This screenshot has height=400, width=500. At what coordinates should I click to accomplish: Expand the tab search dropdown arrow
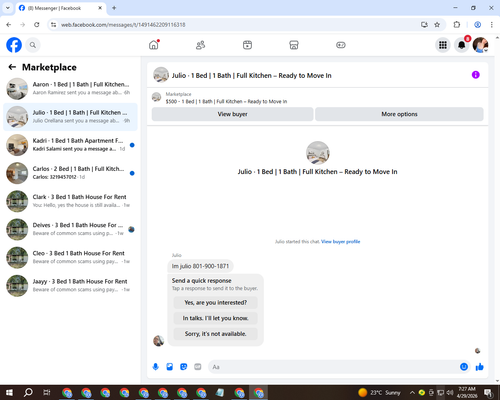tap(8, 8)
